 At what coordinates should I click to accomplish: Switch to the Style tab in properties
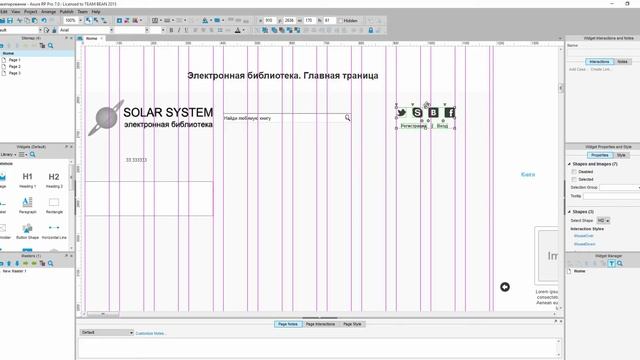[621, 156]
